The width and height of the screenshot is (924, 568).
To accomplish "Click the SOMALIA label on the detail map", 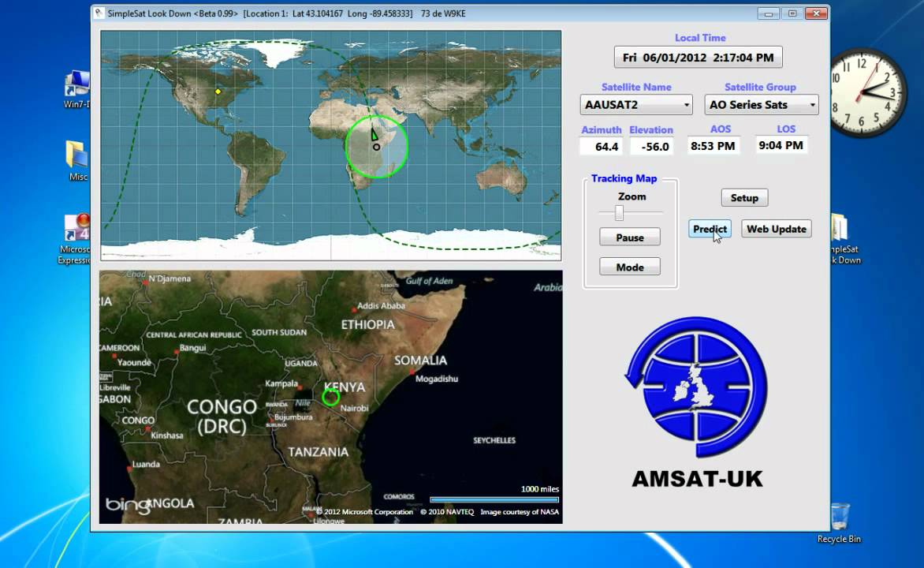I will (x=420, y=360).
